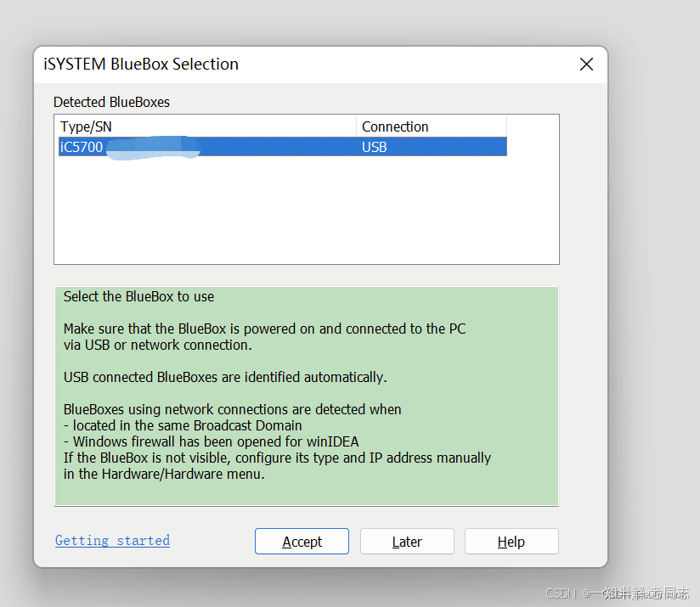Image resolution: width=700 pixels, height=607 pixels.
Task: Click the Detected BlueBoxes label
Action: (x=111, y=102)
